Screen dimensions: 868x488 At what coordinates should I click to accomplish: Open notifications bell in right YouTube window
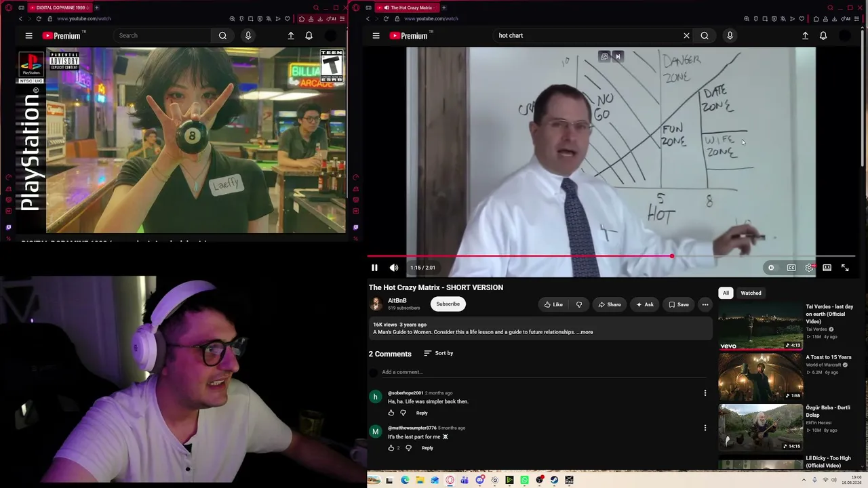pyautogui.click(x=823, y=35)
